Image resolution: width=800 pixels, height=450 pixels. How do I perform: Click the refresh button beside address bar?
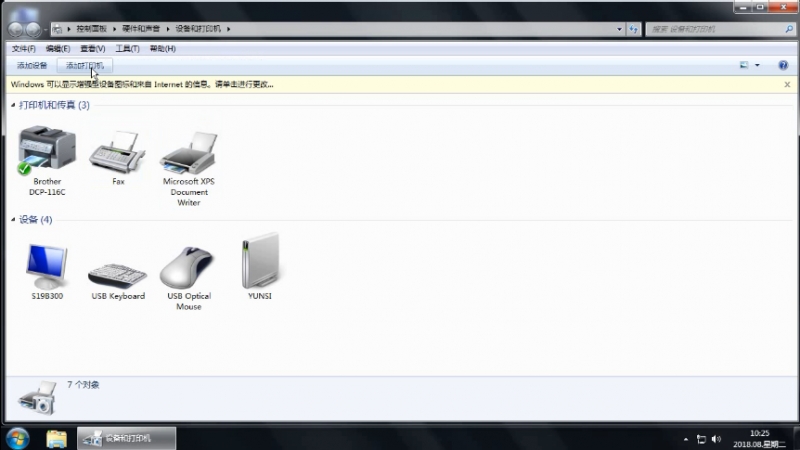point(634,29)
